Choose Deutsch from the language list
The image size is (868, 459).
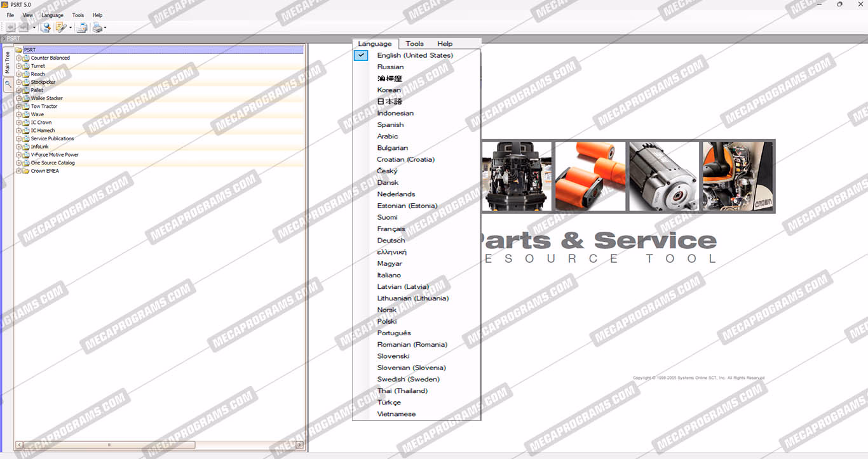tap(391, 241)
